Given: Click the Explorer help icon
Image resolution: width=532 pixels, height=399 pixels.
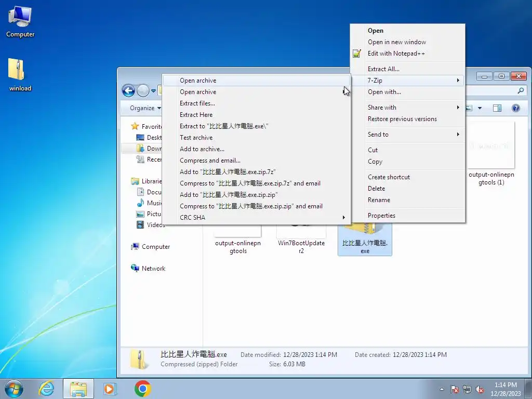Looking at the screenshot, I should coord(516,108).
